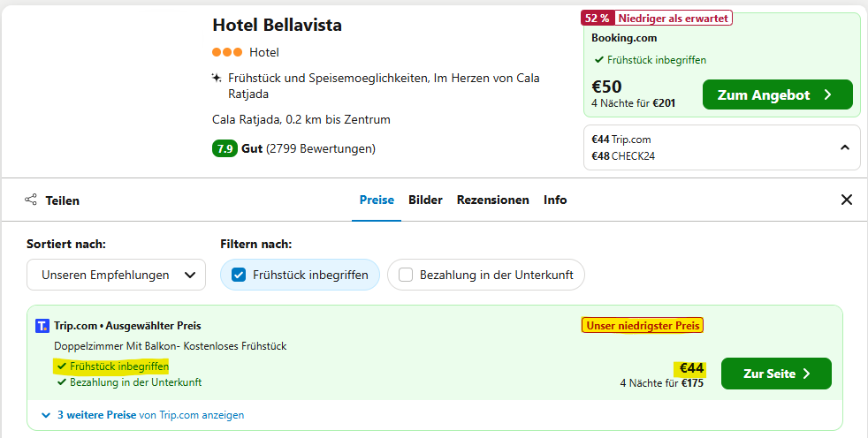Click the Zur Seite button
868x438 pixels.
pos(776,374)
